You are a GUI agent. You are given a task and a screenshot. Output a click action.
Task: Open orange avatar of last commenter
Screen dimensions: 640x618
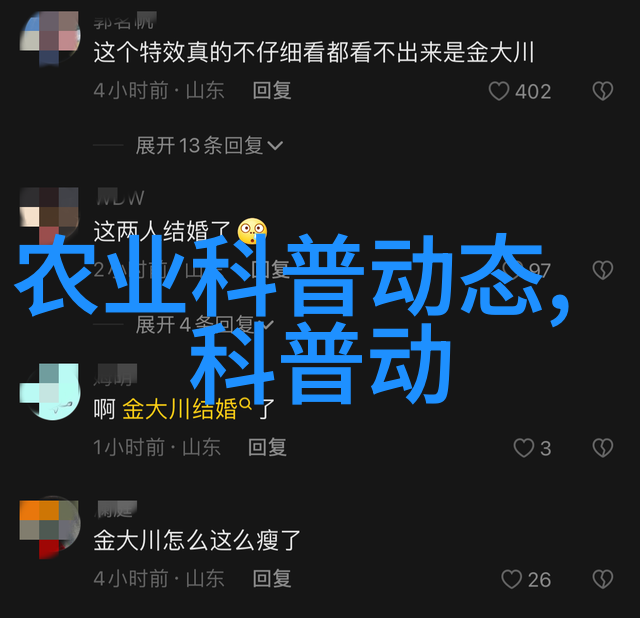point(50,529)
